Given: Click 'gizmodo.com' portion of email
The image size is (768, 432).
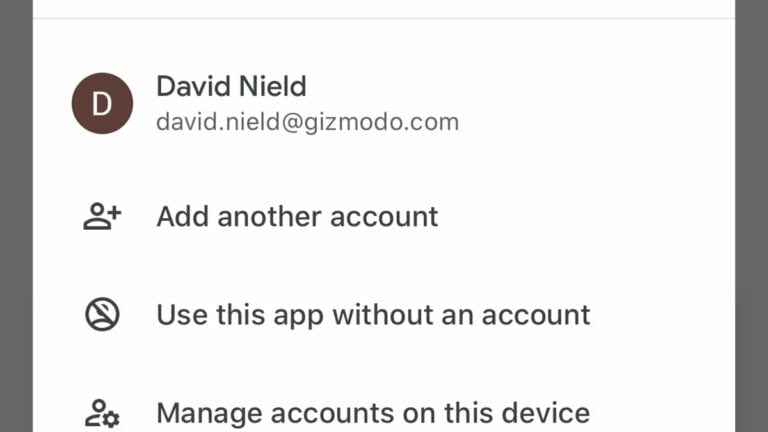Looking at the screenshot, I should click(x=382, y=122).
